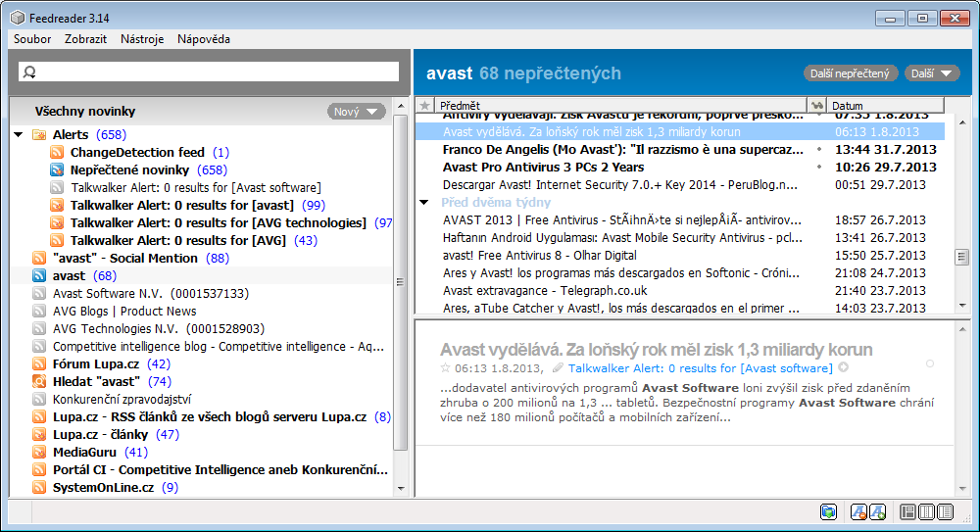Open the Zobrazit menu
Screen dimensions: 980x532
coord(85,39)
